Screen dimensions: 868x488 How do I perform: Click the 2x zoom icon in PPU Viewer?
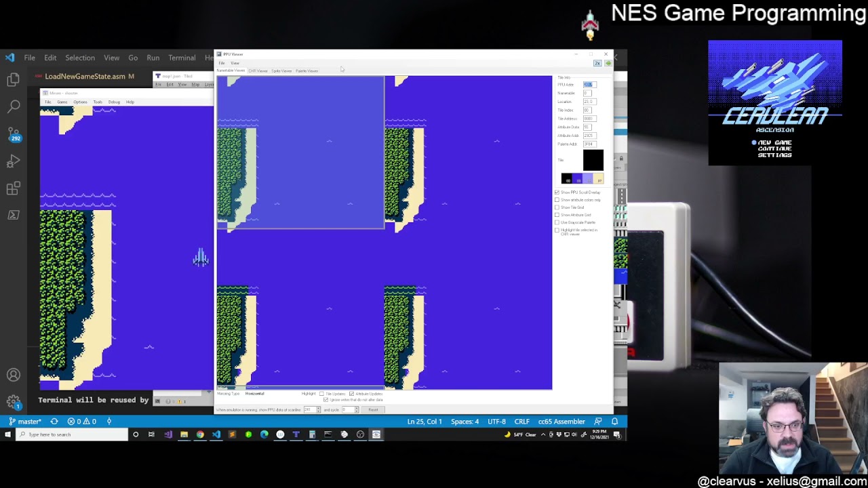[x=597, y=63]
